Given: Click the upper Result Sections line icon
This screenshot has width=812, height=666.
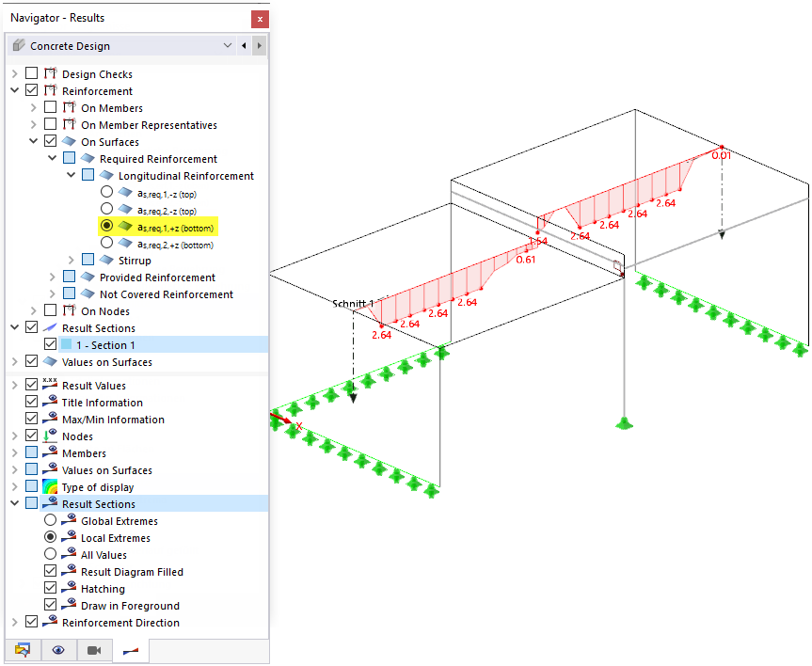Looking at the screenshot, I should click(50, 327).
